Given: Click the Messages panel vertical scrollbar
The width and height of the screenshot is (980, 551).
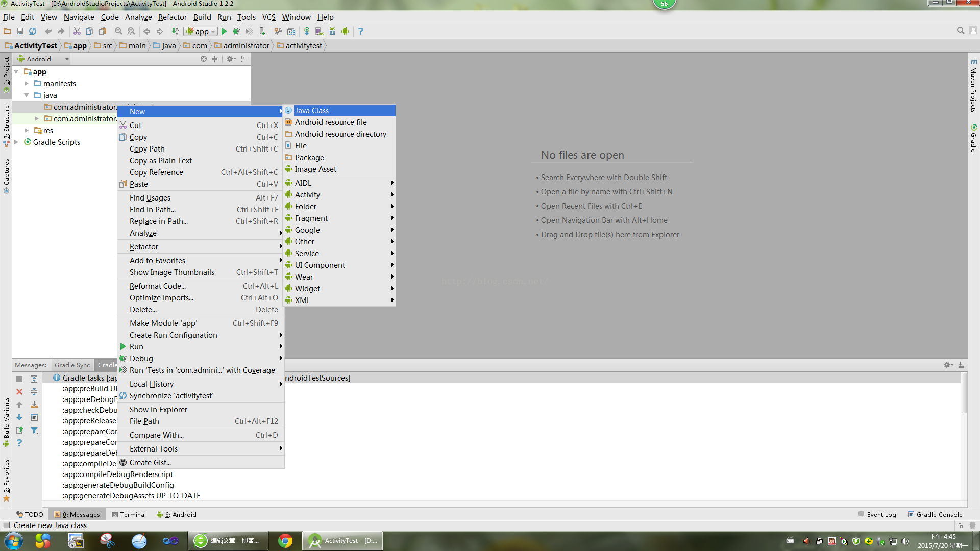Looking at the screenshot, I should coord(964,393).
